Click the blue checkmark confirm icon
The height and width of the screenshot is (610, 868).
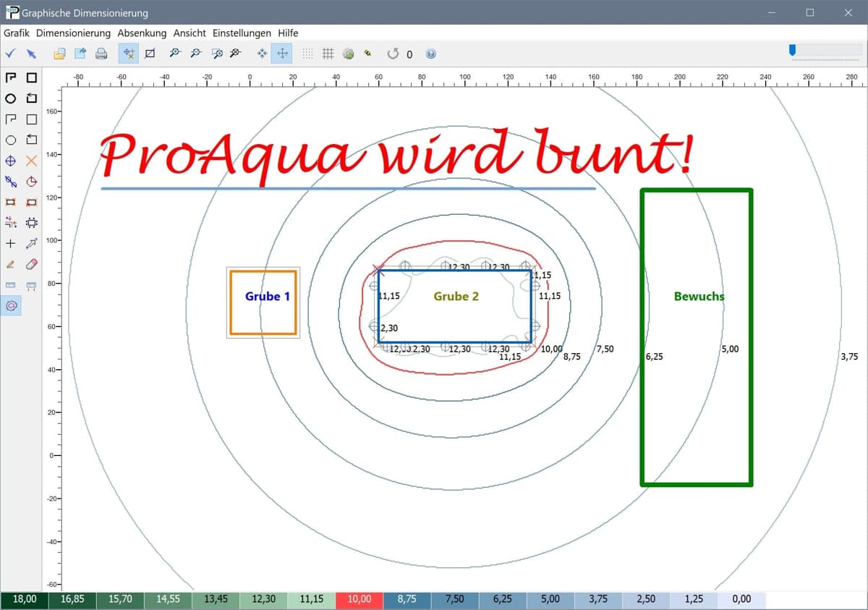pos(10,54)
